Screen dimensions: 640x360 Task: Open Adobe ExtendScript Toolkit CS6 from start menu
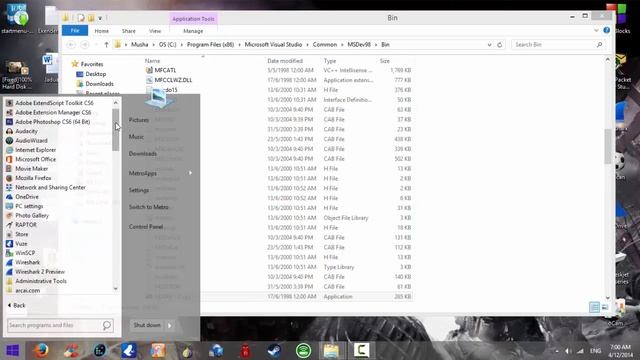(54, 103)
